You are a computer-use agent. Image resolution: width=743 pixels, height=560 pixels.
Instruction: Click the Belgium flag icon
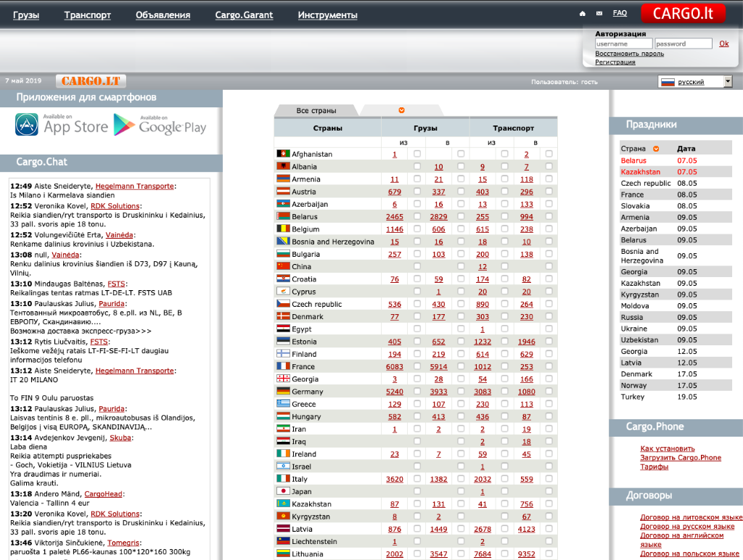[284, 228]
